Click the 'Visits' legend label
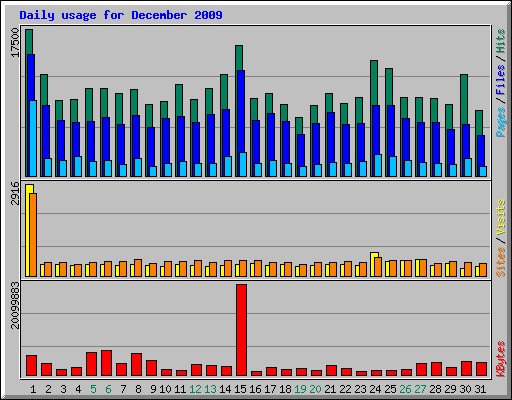 [x=501, y=218]
